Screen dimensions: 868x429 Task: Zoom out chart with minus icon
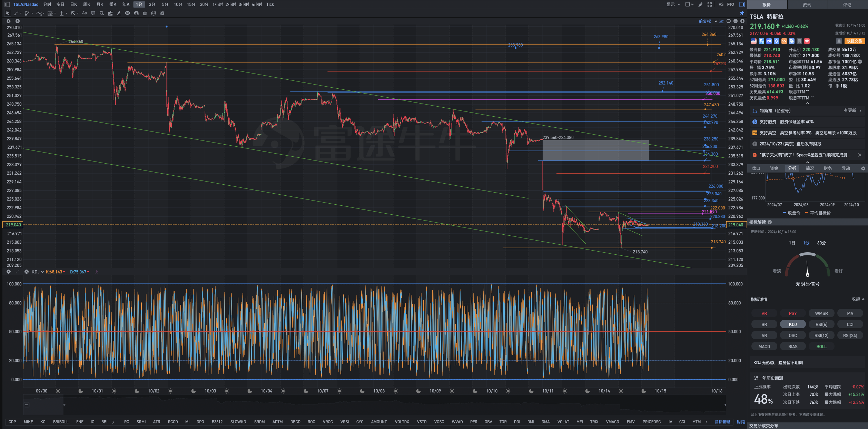point(736,21)
